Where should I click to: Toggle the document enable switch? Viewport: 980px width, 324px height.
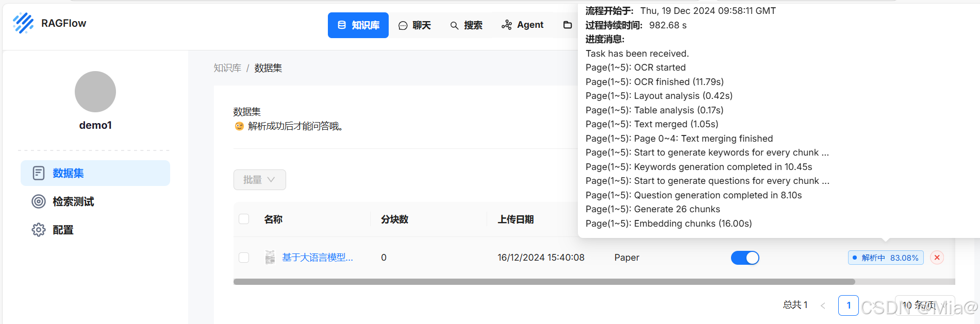tap(745, 258)
